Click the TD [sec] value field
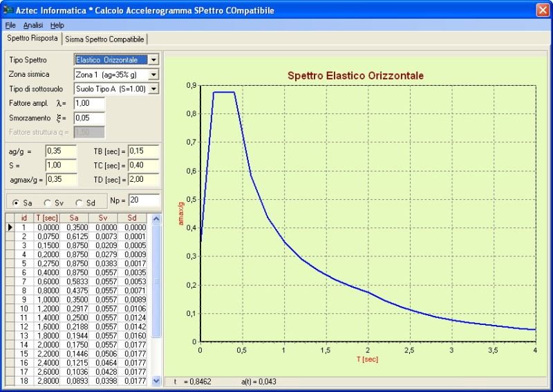Image resolution: width=553 pixels, height=392 pixels. 144,179
